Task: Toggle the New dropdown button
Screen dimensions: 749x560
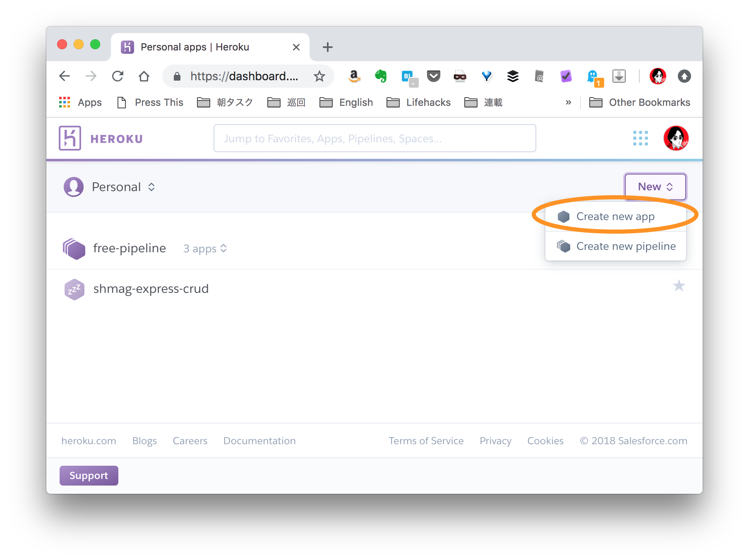Action: [x=655, y=187]
